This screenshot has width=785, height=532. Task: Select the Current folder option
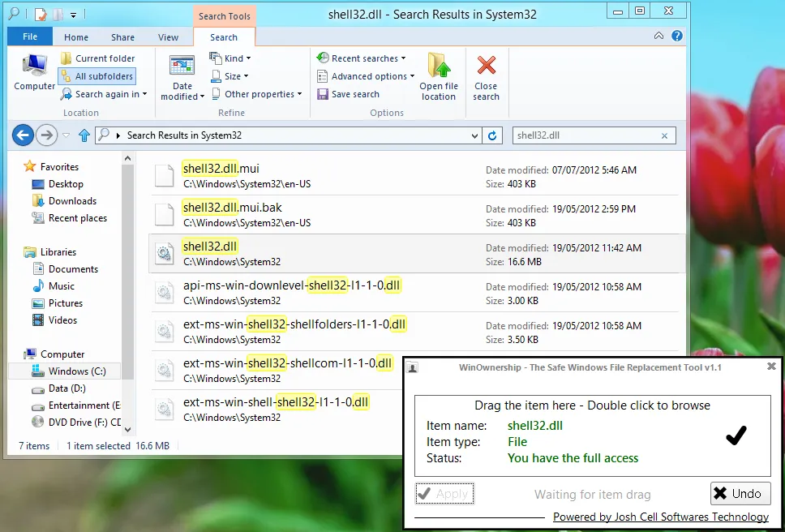pos(97,58)
